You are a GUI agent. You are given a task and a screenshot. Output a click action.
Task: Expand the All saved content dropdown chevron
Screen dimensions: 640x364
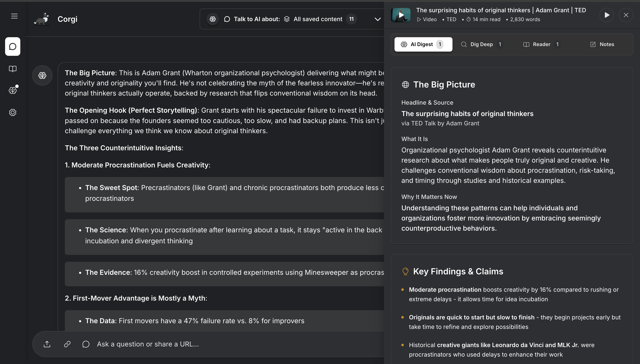click(377, 19)
